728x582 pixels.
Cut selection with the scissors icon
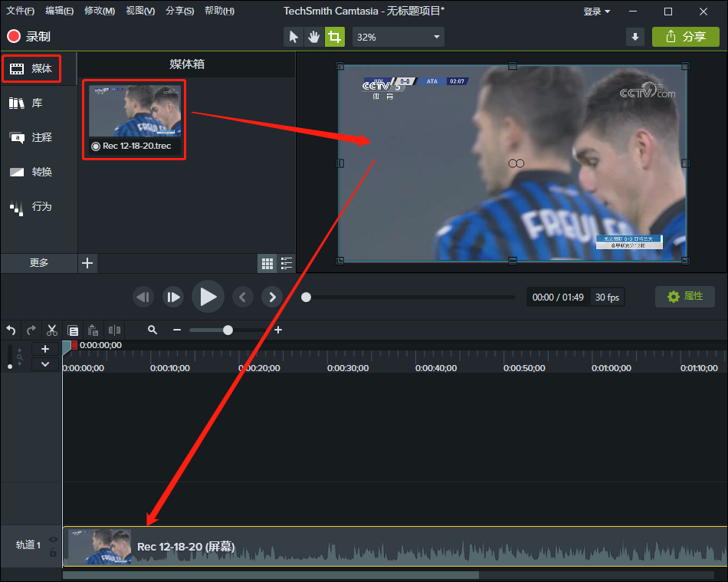(x=52, y=330)
